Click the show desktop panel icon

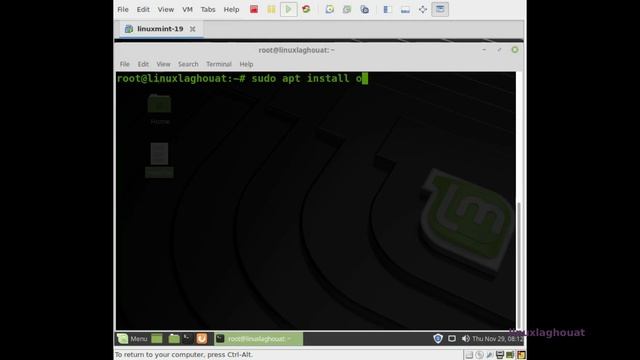point(157,338)
